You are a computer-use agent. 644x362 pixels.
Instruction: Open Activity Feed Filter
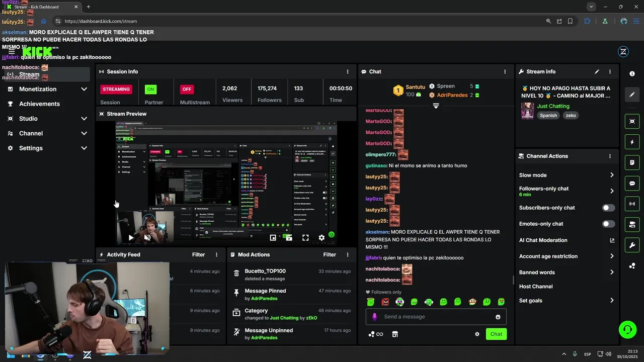click(x=198, y=254)
